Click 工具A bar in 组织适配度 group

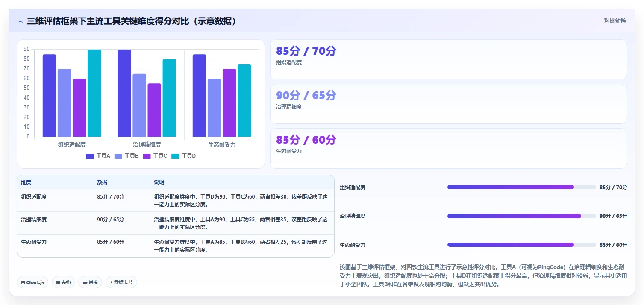pyautogui.click(x=49, y=96)
